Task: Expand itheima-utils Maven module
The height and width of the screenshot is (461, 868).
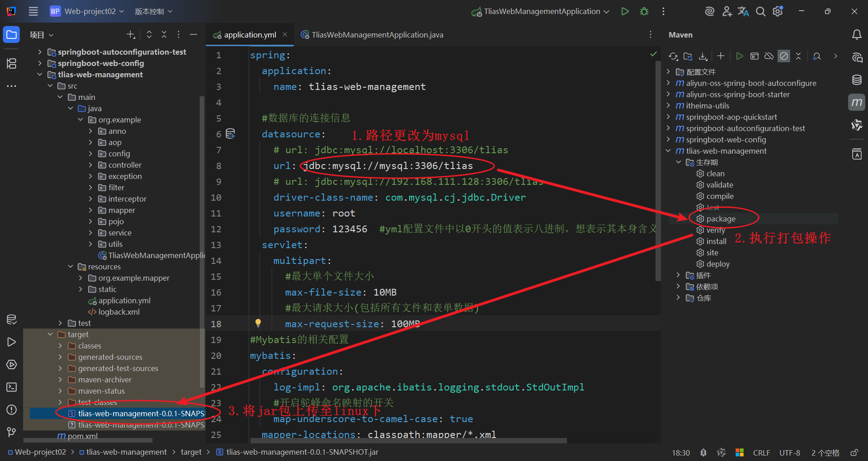Action: (668, 106)
